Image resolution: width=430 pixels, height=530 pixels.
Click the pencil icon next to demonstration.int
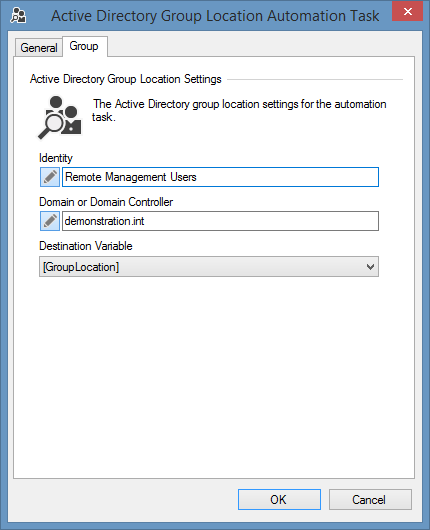(x=50, y=221)
